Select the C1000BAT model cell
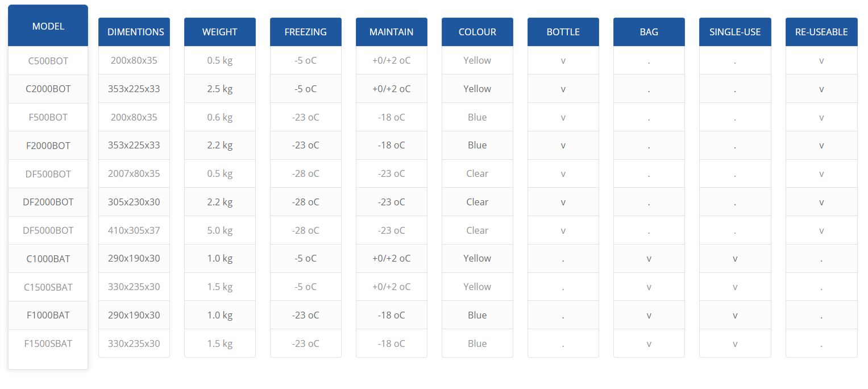The image size is (868, 389). click(x=48, y=259)
